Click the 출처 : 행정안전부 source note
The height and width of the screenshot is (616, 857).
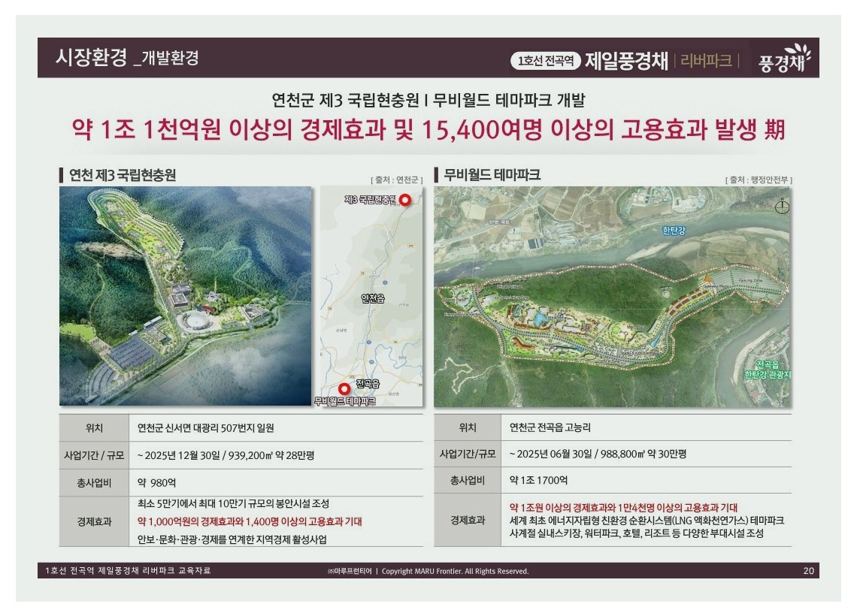coord(759,180)
